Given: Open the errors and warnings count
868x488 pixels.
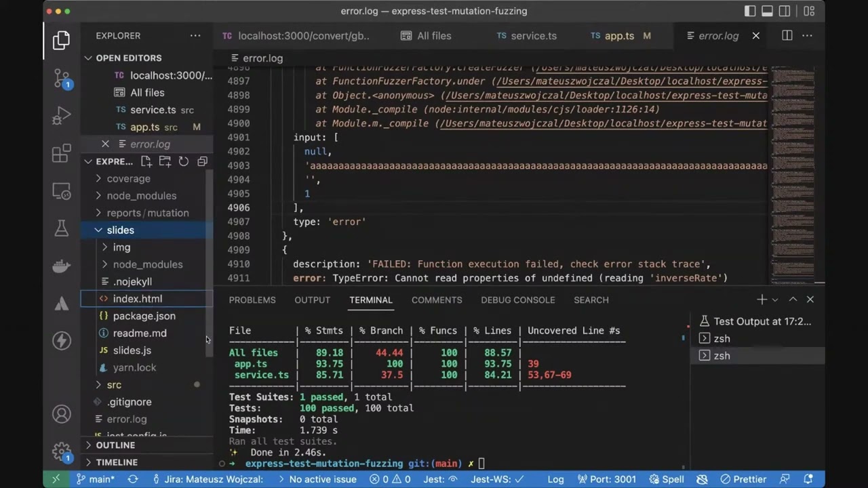Looking at the screenshot, I should (390, 479).
